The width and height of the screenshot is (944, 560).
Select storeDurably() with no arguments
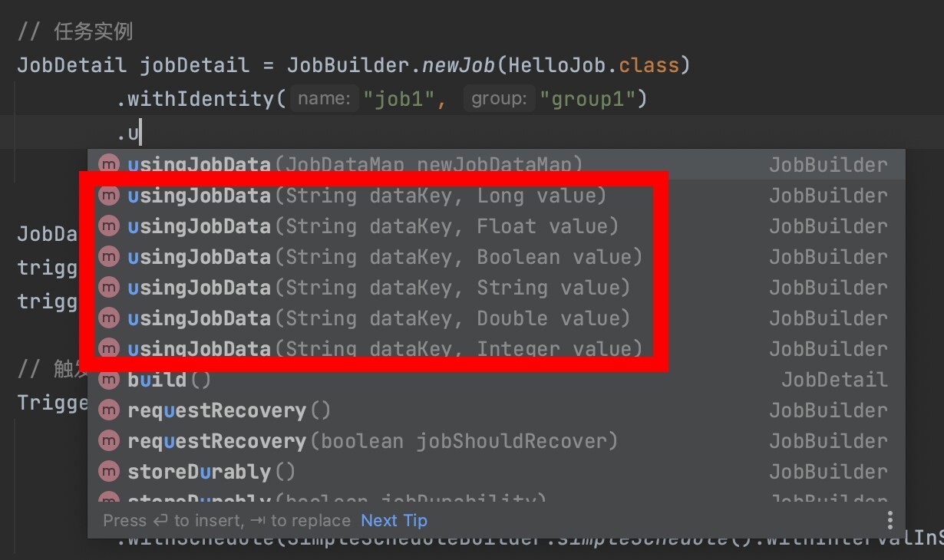pyautogui.click(x=211, y=472)
